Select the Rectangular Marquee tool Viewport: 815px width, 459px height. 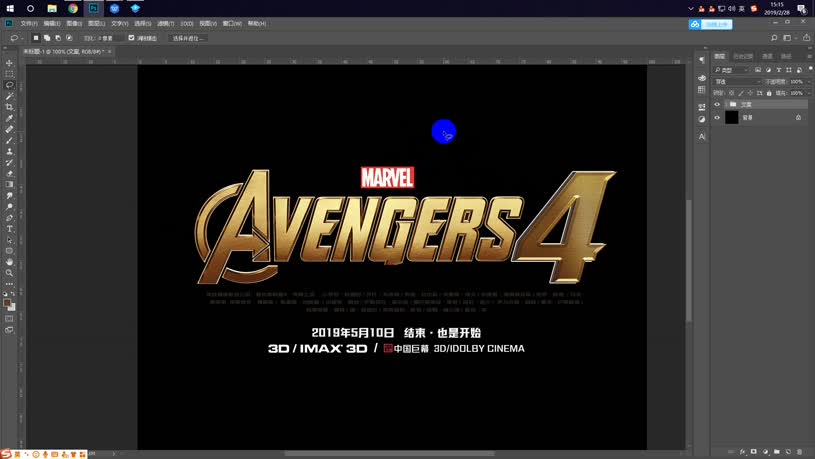point(9,74)
